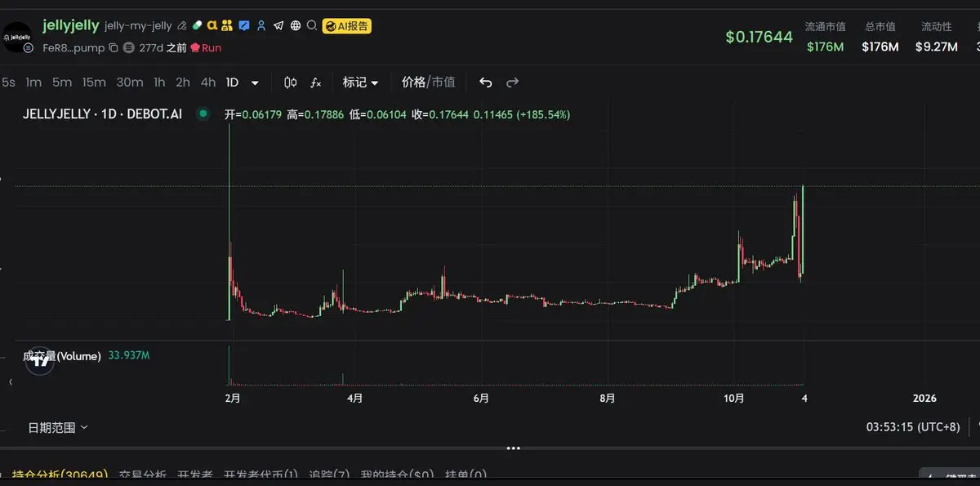Click the 流通市值 $176M value
Screen dimensions: 980x486
[x=825, y=47]
